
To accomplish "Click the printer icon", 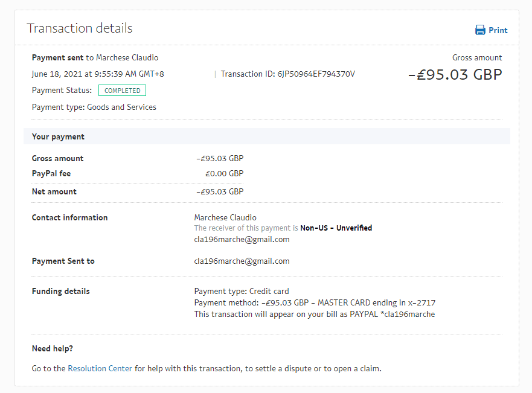I will [x=480, y=30].
